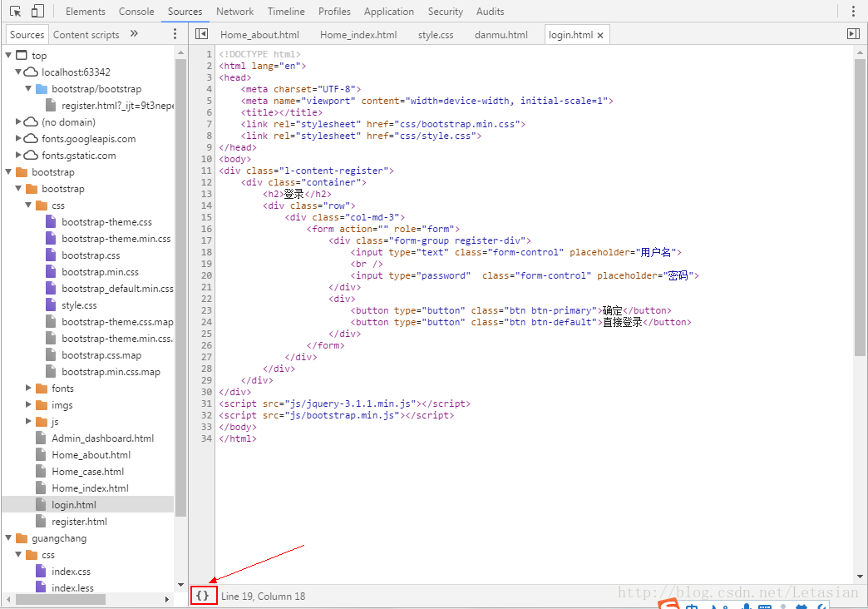This screenshot has height=609, width=868.
Task: Hide the navigator sidebar pane
Action: (201, 34)
